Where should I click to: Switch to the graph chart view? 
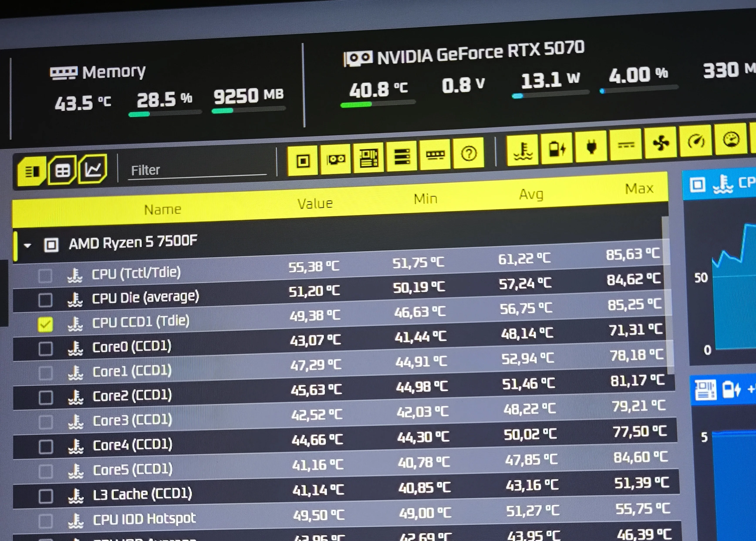pos(93,170)
